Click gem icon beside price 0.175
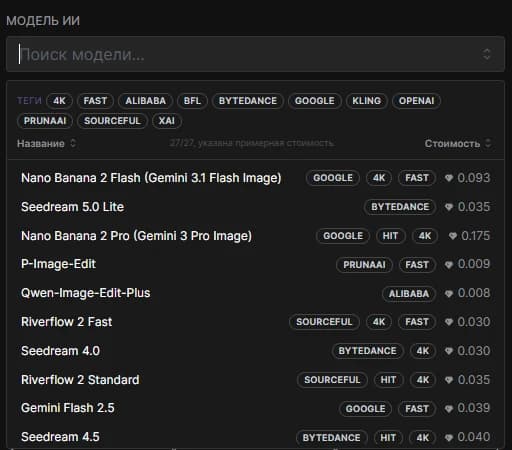512x450 pixels. coord(453,236)
